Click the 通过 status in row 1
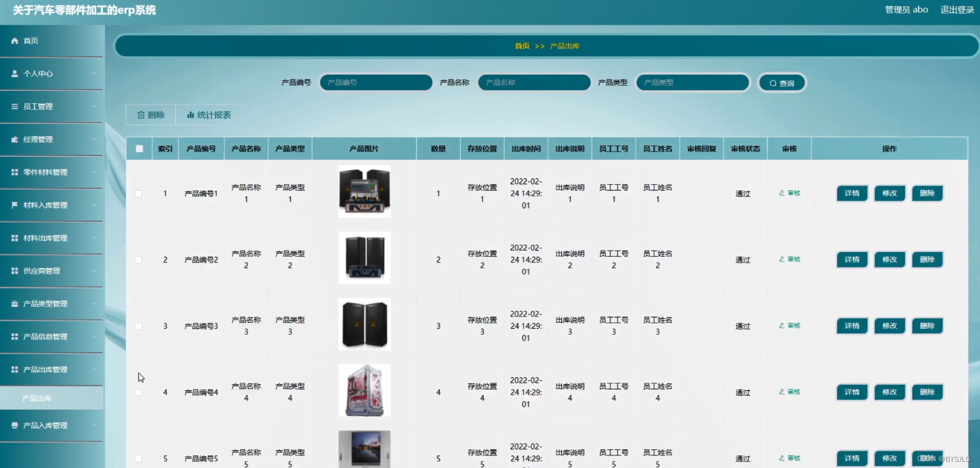 743,194
